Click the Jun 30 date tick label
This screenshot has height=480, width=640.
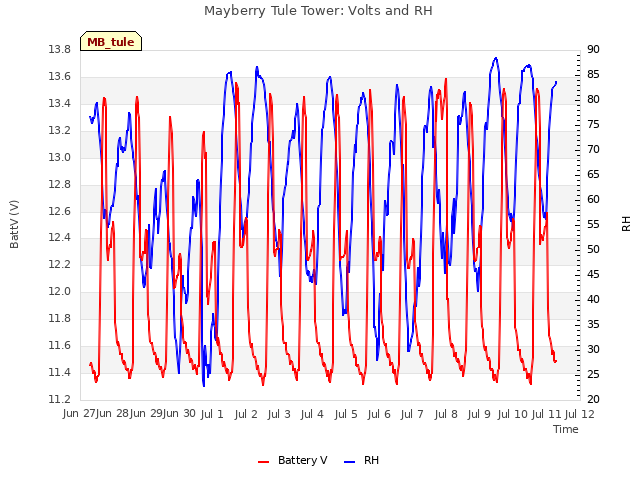point(180,414)
